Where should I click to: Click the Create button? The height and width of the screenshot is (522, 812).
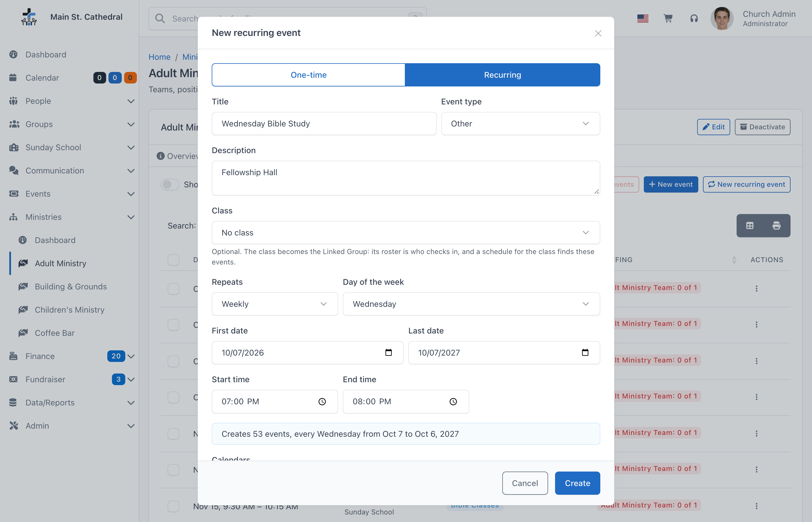tap(577, 483)
